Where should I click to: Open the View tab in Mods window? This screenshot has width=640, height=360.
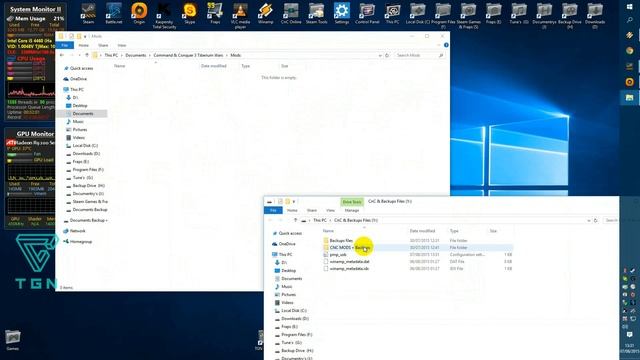click(x=122, y=45)
